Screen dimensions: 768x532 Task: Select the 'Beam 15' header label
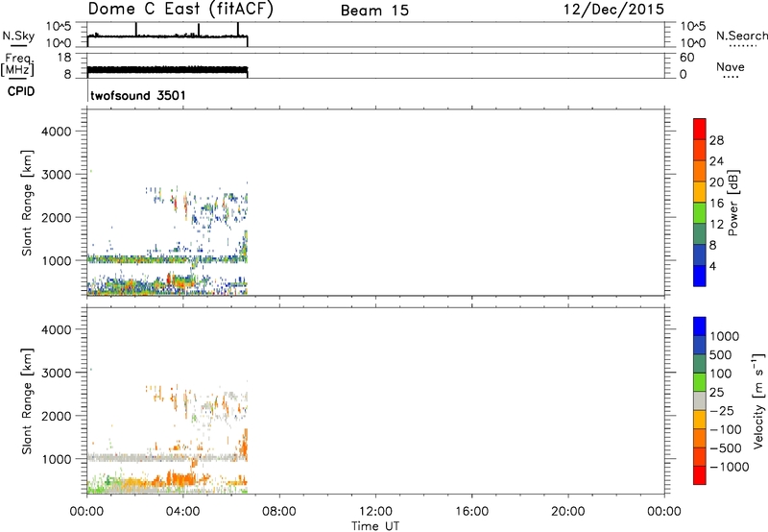pos(374,11)
